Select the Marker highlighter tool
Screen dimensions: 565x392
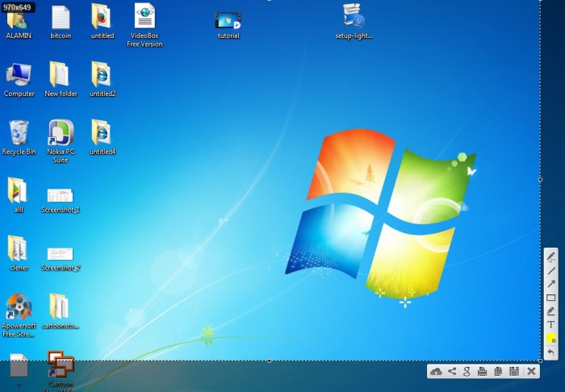point(550,311)
